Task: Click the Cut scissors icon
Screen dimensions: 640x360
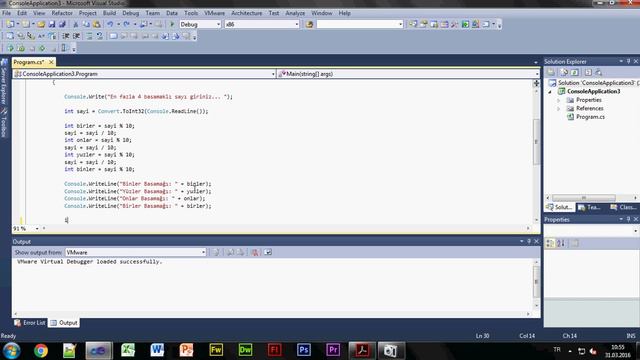Action: click(76, 24)
